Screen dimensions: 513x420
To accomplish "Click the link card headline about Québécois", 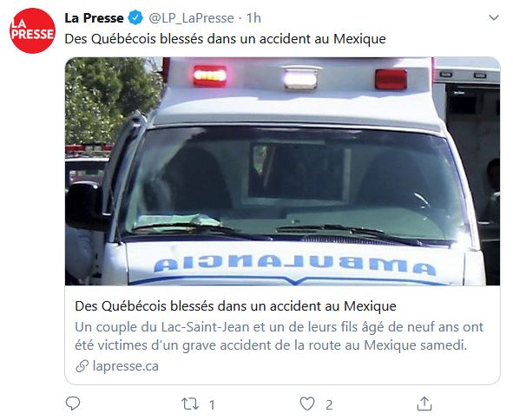I will click(x=235, y=306).
